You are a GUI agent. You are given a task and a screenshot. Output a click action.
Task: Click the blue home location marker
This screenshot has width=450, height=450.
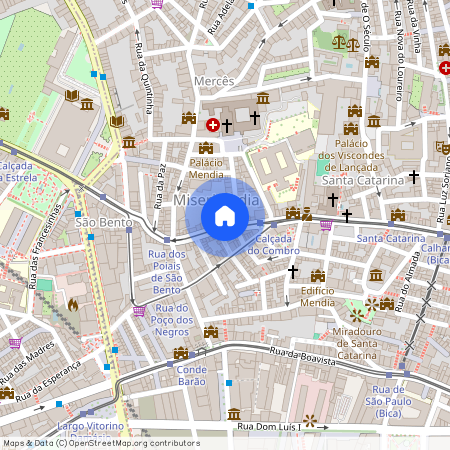(225, 217)
